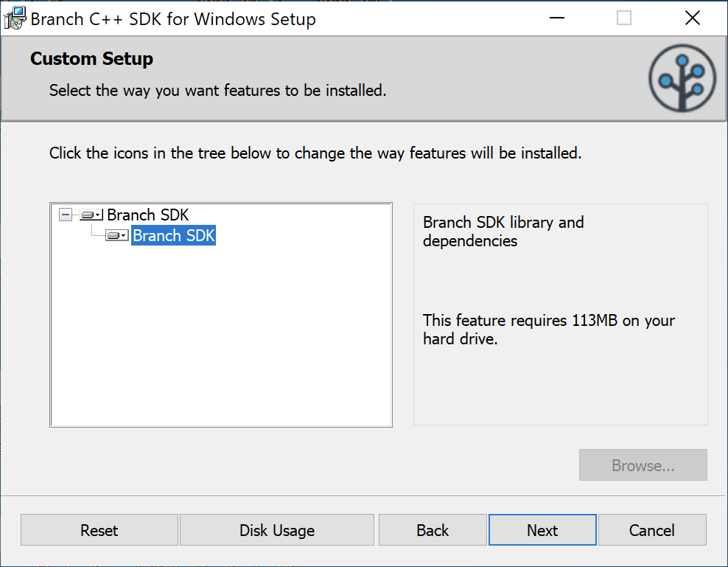The image size is (728, 567).
Task: Minimize the setup window
Action: pos(556,18)
